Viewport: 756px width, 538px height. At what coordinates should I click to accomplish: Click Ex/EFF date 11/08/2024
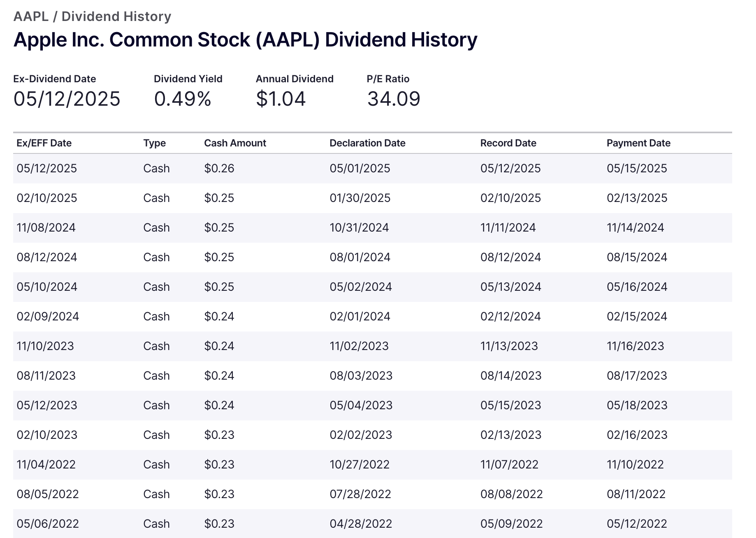tap(46, 227)
